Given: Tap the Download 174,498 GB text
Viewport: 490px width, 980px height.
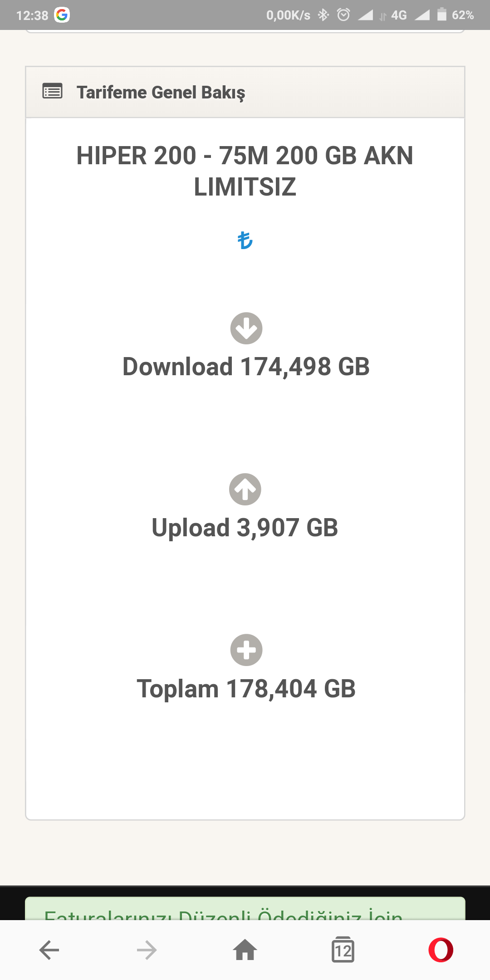Looking at the screenshot, I should point(246,367).
